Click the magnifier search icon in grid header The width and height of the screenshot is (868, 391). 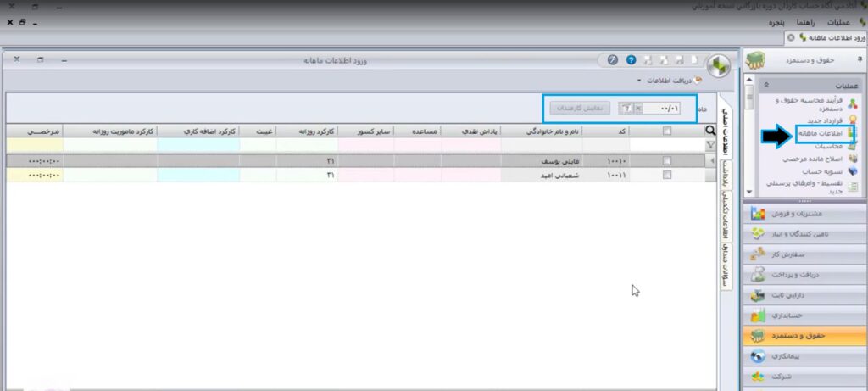[x=709, y=131]
